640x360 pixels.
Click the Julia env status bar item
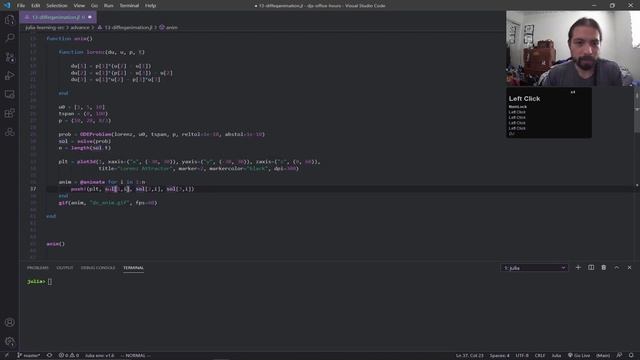100,356
